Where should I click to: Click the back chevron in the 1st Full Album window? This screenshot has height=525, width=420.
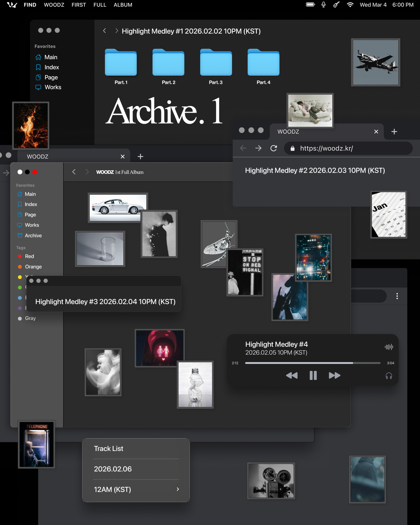pyautogui.click(x=74, y=172)
